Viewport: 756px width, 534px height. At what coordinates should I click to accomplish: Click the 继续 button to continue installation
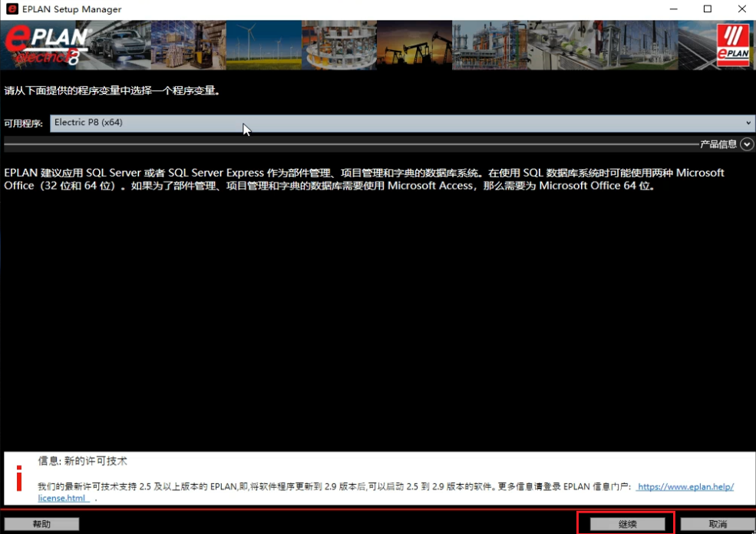tap(627, 523)
